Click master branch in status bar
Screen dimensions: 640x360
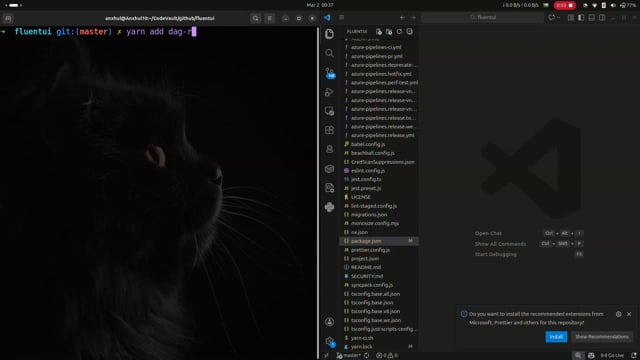click(348, 356)
